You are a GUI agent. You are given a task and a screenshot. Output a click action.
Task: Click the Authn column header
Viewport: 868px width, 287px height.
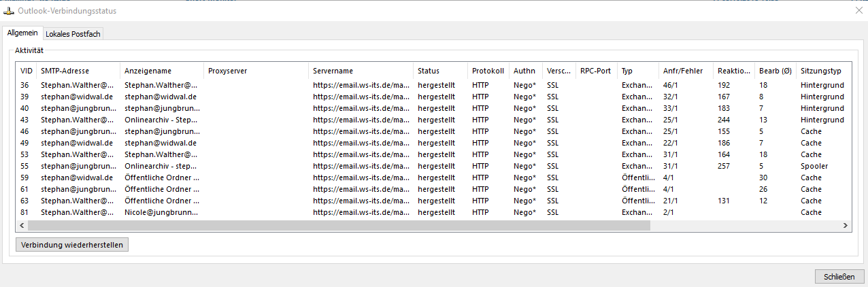[527, 71]
